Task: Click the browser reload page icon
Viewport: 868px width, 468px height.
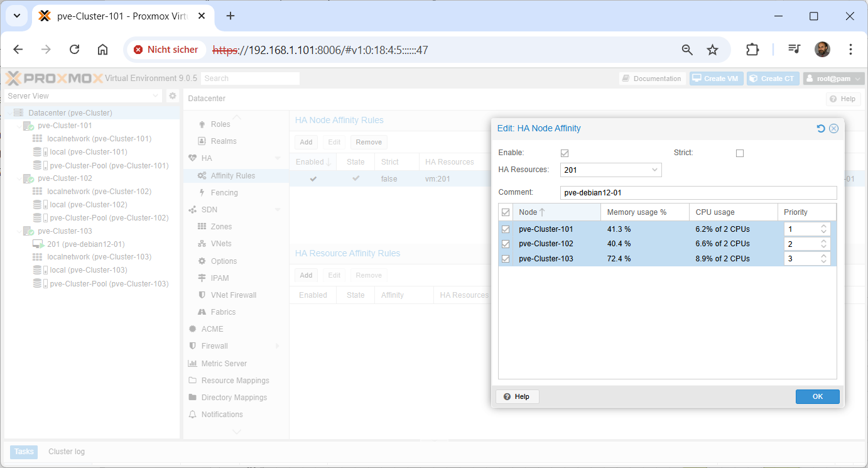Action: [74, 50]
